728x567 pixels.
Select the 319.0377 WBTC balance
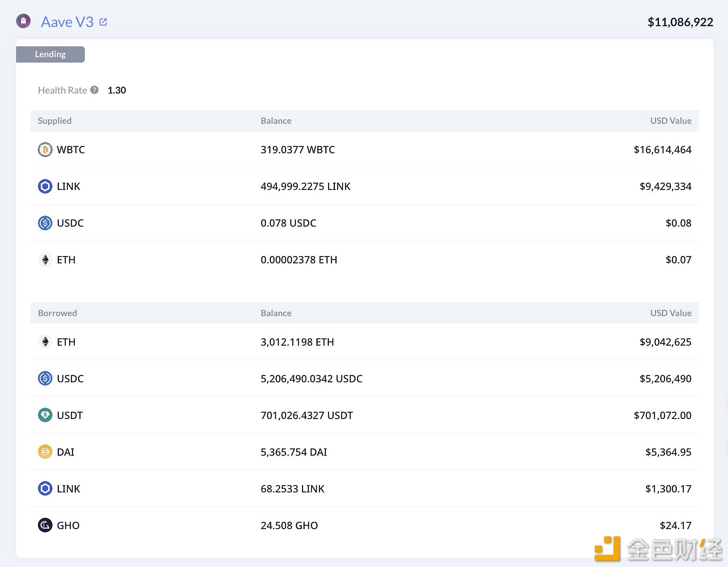298,150
